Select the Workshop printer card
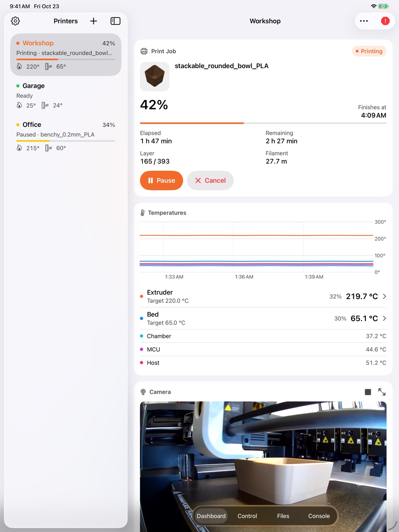399x532 pixels. pyautogui.click(x=66, y=54)
